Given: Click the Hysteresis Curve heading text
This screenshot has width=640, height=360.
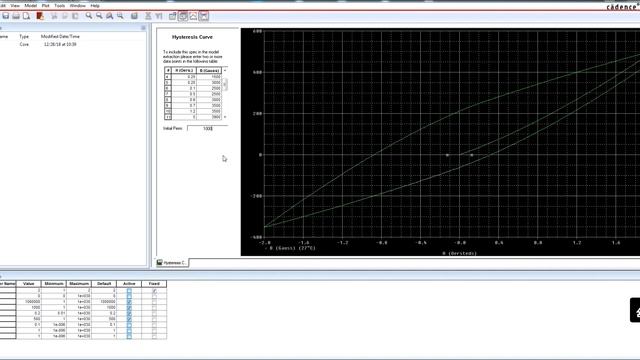Looking at the screenshot, I should point(192,37).
